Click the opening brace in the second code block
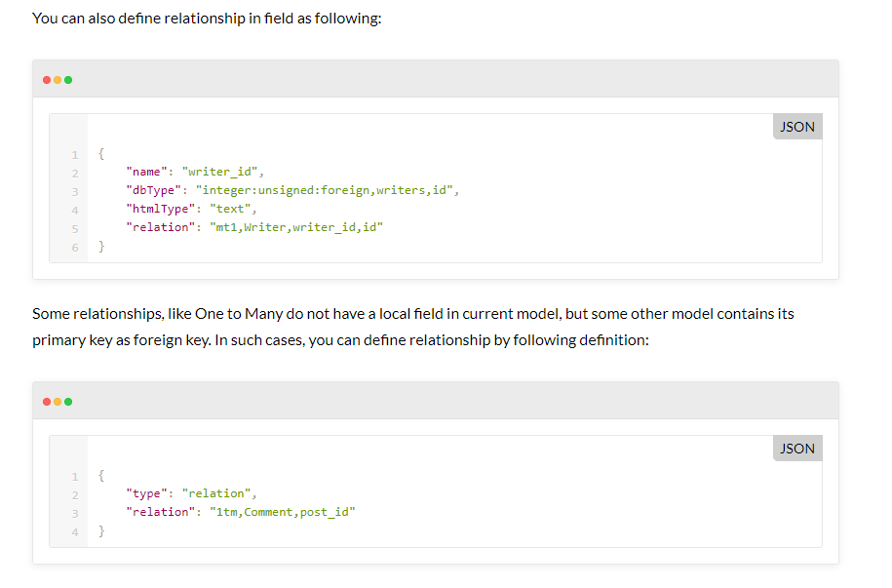This screenshot has width=892, height=588. 101,476
